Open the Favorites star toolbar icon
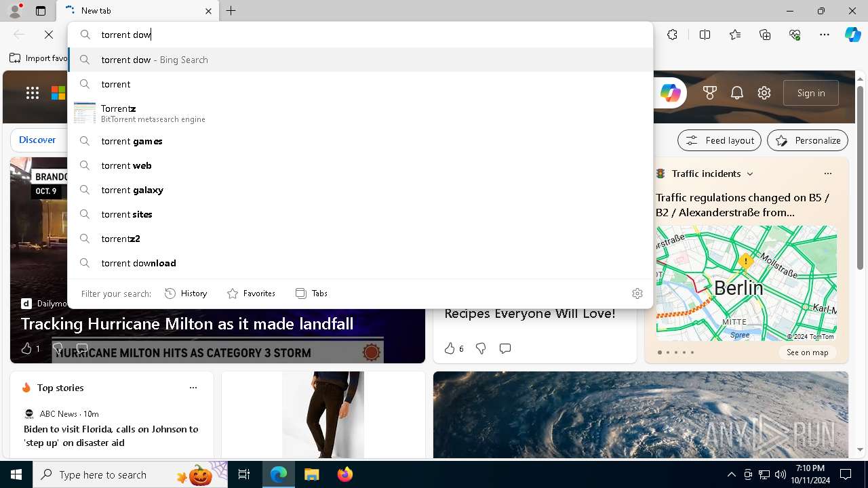 click(x=735, y=35)
